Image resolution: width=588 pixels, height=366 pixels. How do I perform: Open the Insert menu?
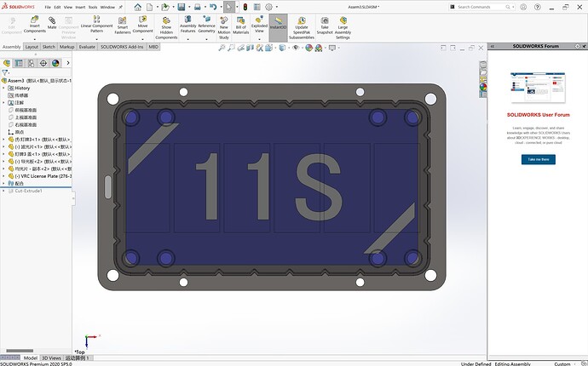[x=80, y=7]
